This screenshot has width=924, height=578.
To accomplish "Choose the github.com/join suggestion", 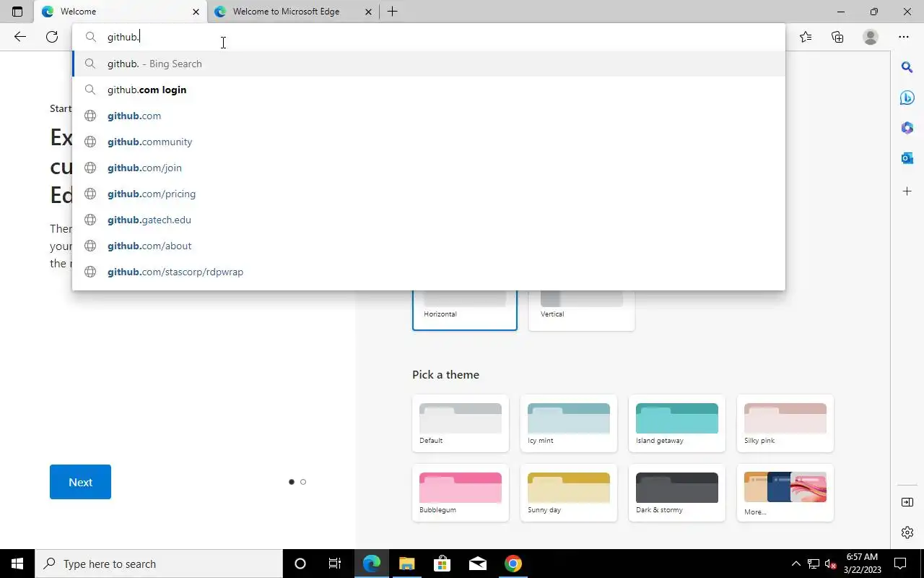I will point(429,168).
